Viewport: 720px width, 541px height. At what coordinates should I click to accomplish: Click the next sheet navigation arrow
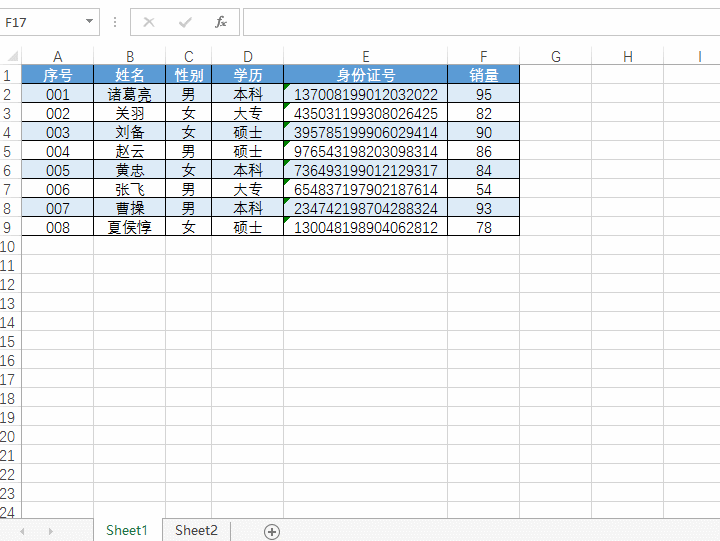[x=51, y=531]
